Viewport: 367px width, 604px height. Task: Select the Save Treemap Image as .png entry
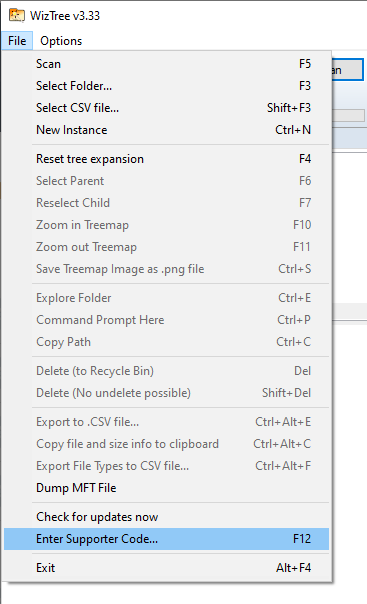click(166, 269)
